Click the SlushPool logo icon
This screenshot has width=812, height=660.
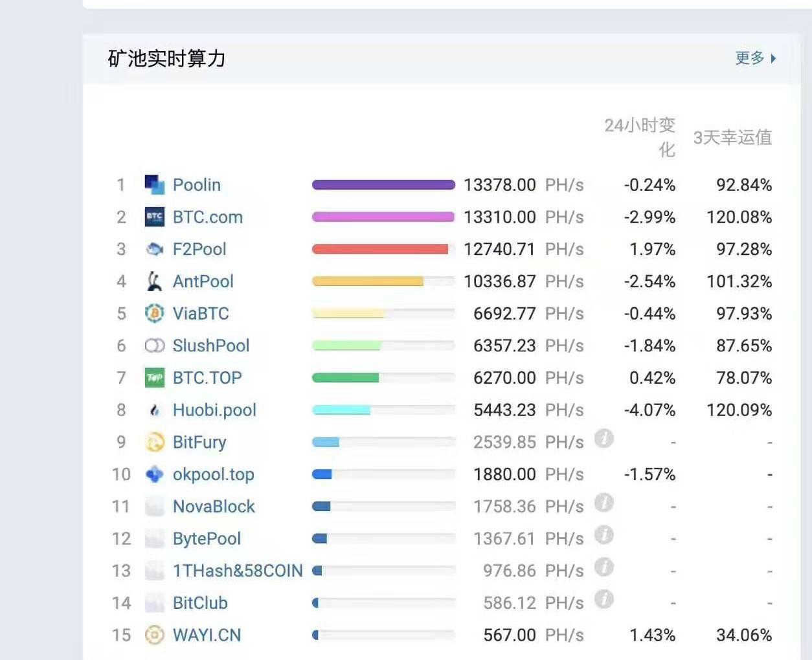[x=154, y=346]
